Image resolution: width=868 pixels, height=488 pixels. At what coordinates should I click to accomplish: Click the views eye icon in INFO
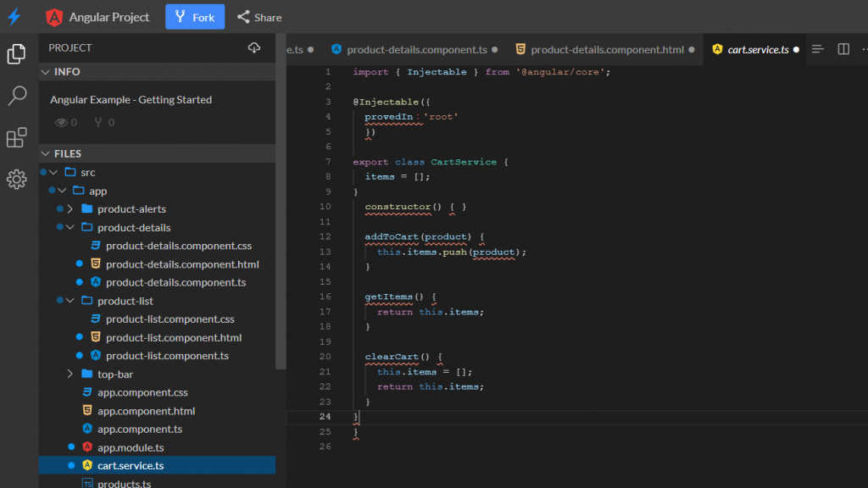coord(61,123)
